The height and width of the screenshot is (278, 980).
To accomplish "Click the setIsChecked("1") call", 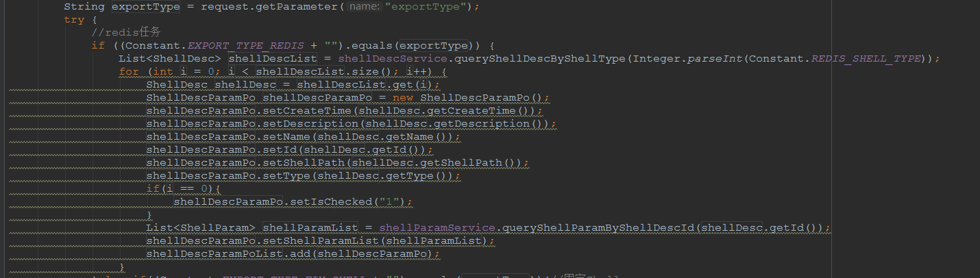I will [348, 202].
